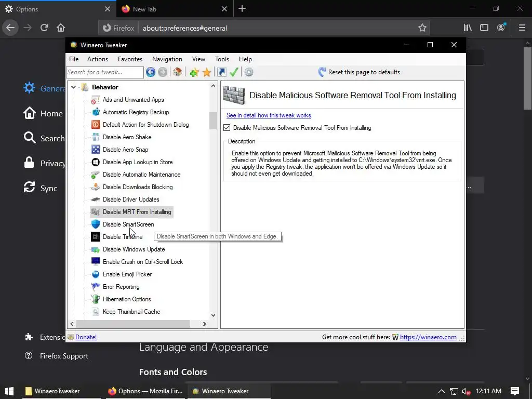532x399 pixels.
Task: Click Ads and Unwanted Apps icon
Action: click(x=96, y=100)
